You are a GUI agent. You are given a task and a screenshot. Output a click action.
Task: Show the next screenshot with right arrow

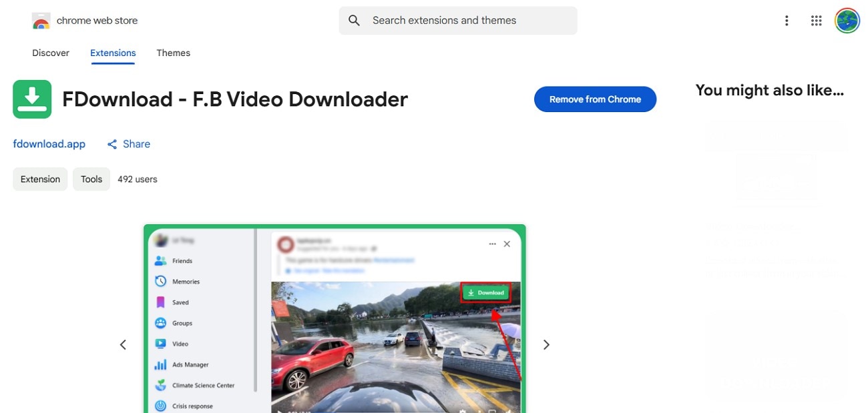tap(546, 345)
